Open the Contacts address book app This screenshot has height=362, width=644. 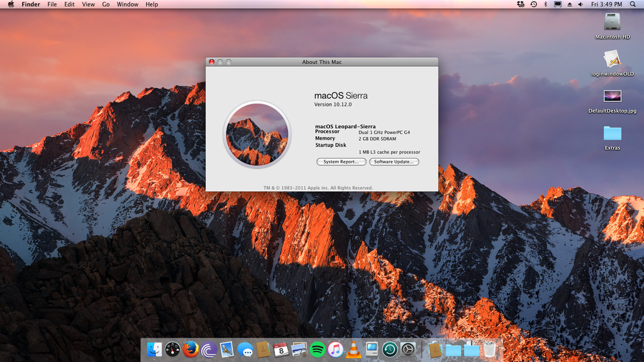click(263, 349)
